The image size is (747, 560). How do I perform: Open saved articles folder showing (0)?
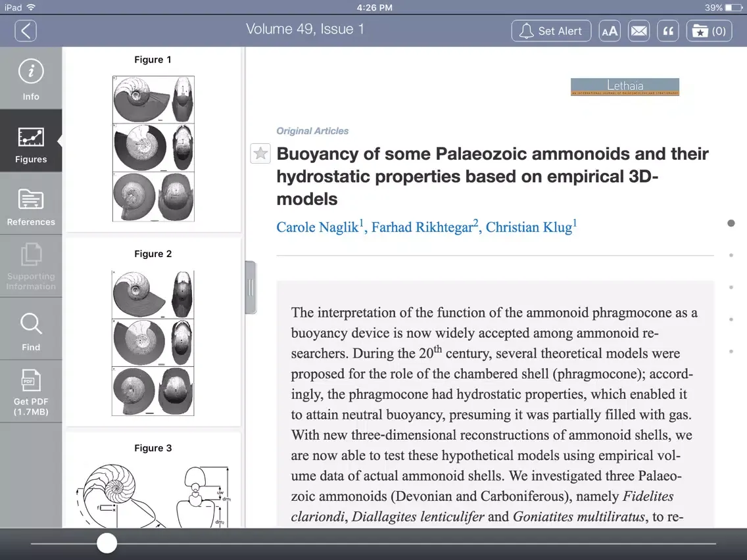coord(709,30)
